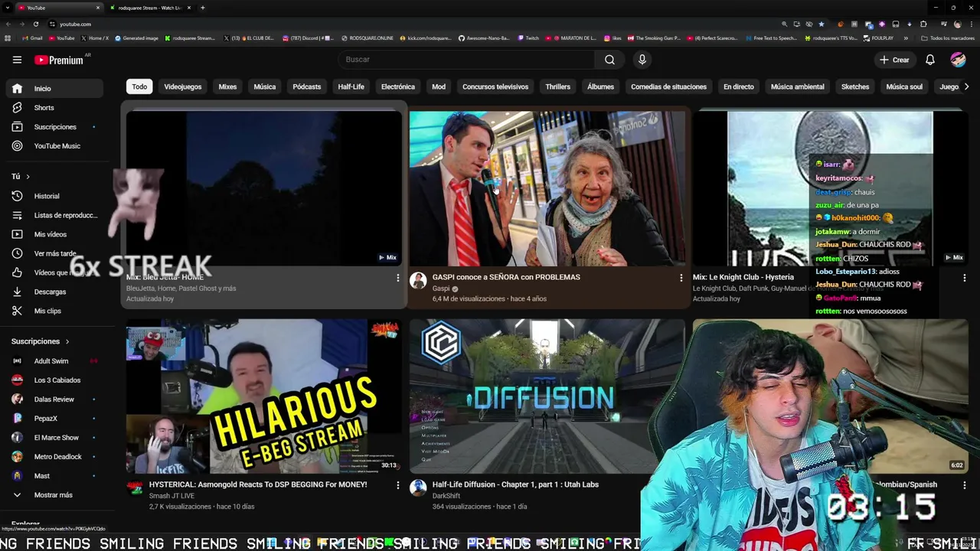Screen dimensions: 980x551
Task: Click the search magnifier button
Action: [x=609, y=60]
